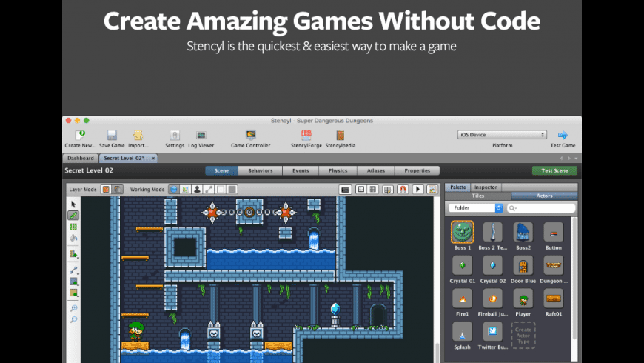The image size is (644, 363).
Task: Switch to the Behaviors tab
Action: point(260,170)
